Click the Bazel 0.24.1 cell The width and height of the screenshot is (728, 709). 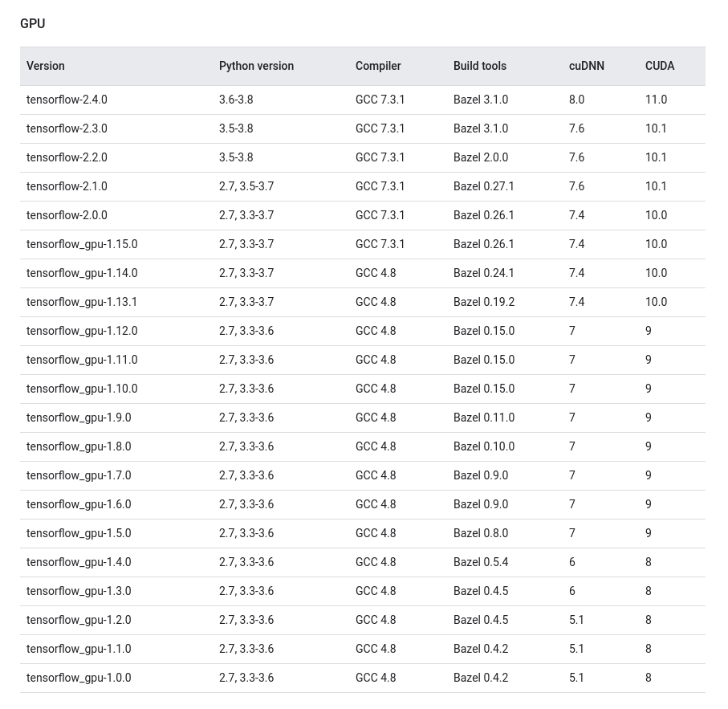pyautogui.click(x=484, y=273)
